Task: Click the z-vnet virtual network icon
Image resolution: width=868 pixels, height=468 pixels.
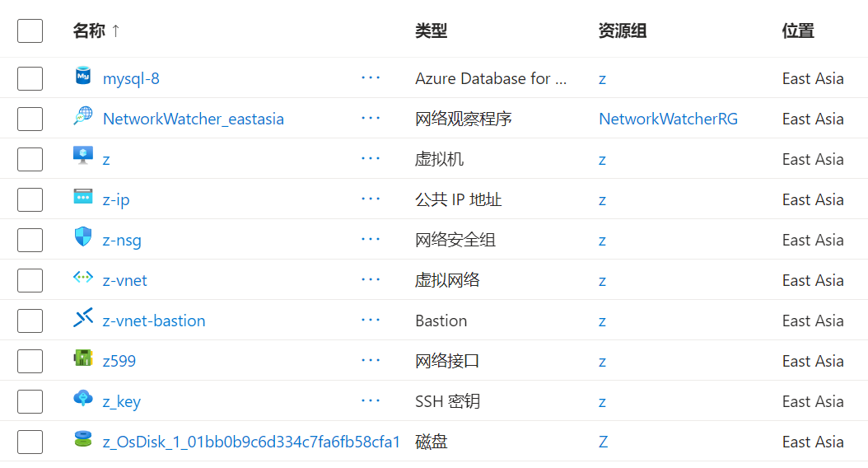Action: [83, 277]
